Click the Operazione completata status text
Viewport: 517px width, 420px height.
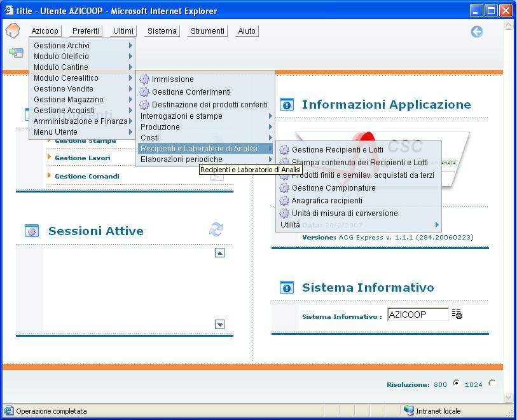(x=52, y=411)
